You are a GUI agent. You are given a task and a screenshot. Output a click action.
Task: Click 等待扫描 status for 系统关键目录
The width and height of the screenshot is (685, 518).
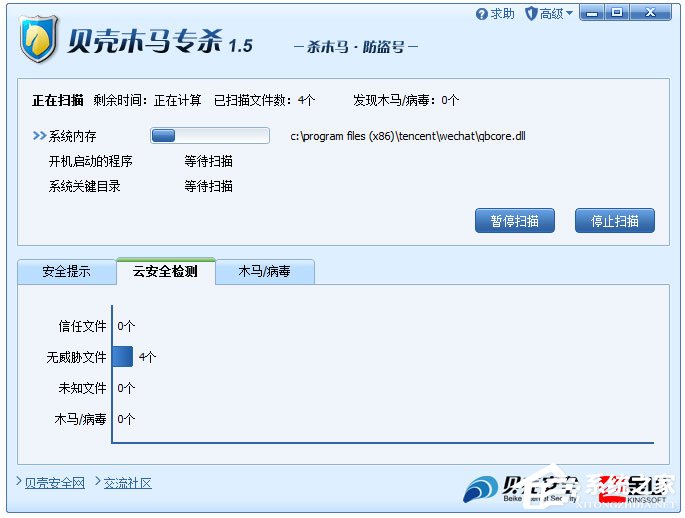[x=208, y=186]
